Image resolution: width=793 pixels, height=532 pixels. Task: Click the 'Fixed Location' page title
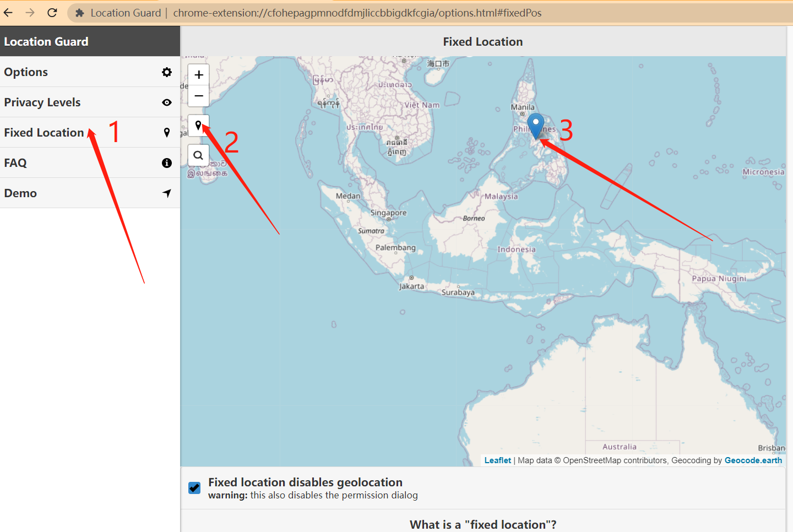(483, 42)
